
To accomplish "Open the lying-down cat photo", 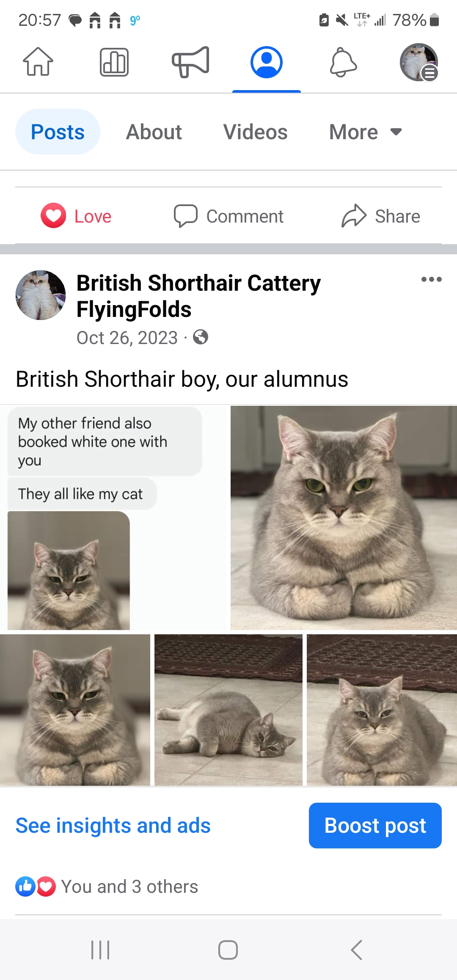I will (x=228, y=710).
